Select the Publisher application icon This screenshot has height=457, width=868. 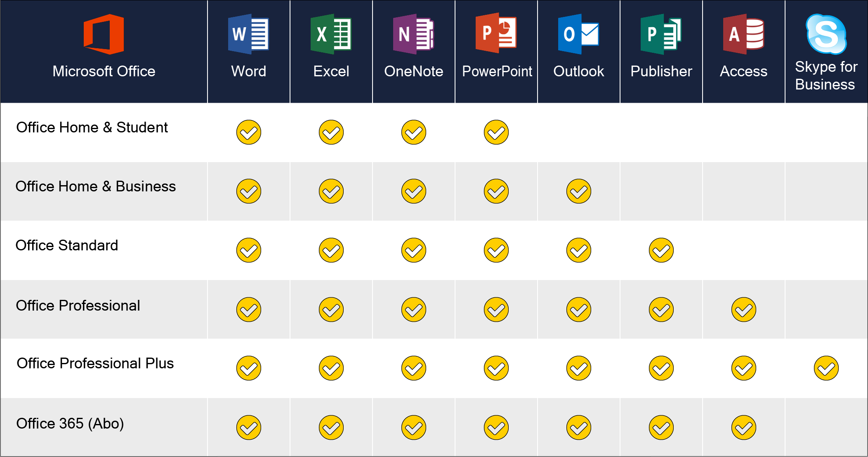click(661, 34)
